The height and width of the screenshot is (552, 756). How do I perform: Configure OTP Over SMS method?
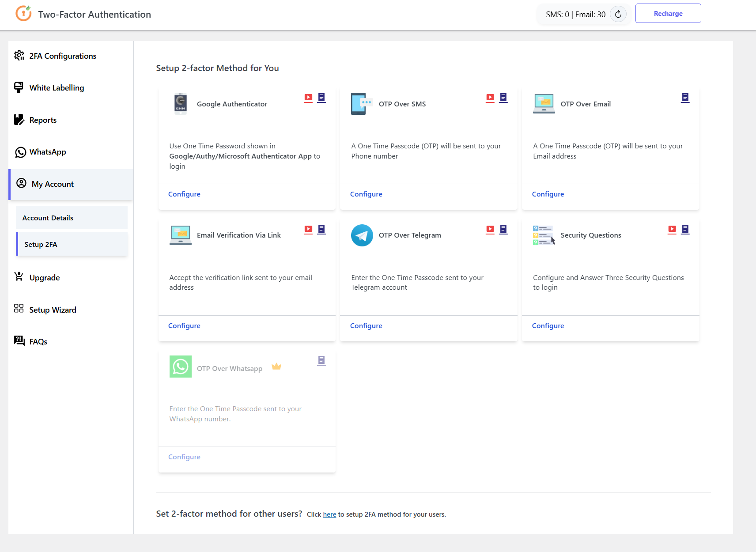tap(366, 194)
